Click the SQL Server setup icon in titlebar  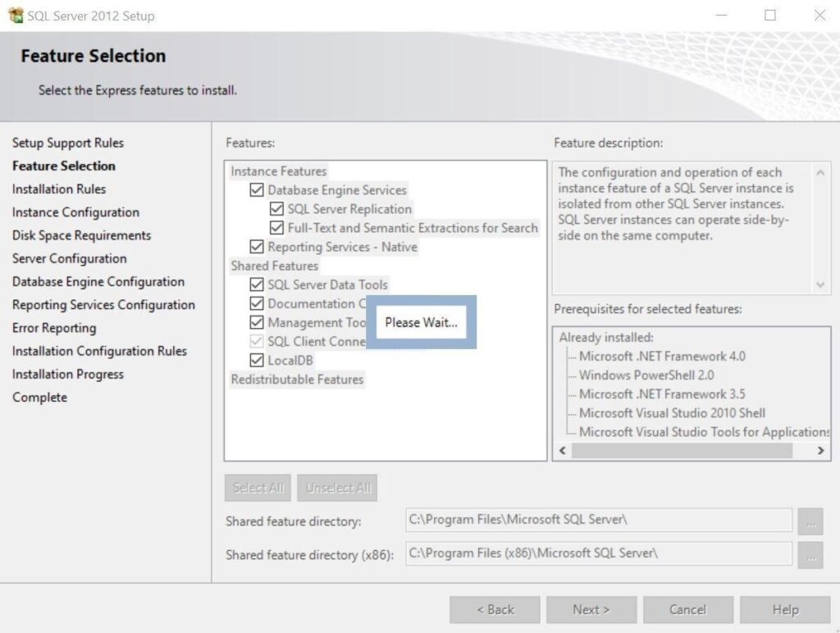coord(16,15)
